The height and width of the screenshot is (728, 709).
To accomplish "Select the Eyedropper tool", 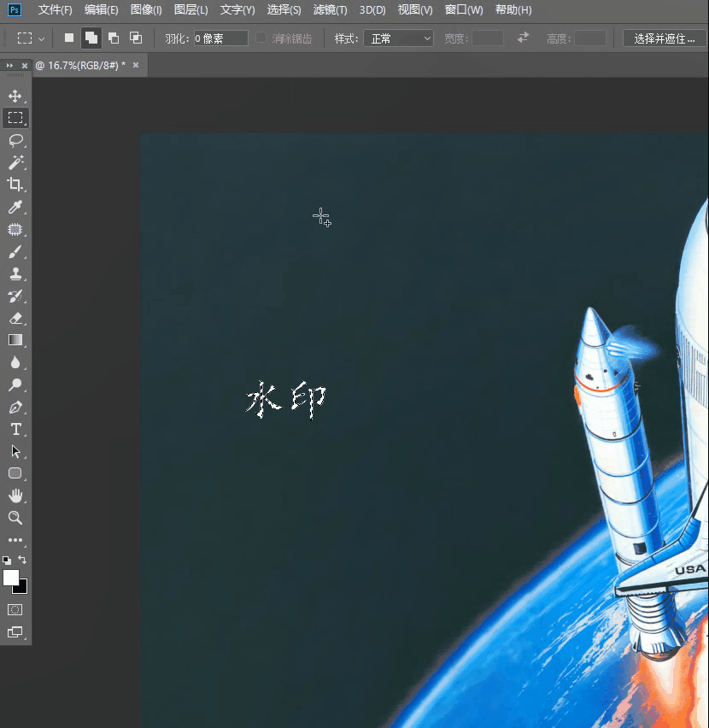I will [x=15, y=207].
